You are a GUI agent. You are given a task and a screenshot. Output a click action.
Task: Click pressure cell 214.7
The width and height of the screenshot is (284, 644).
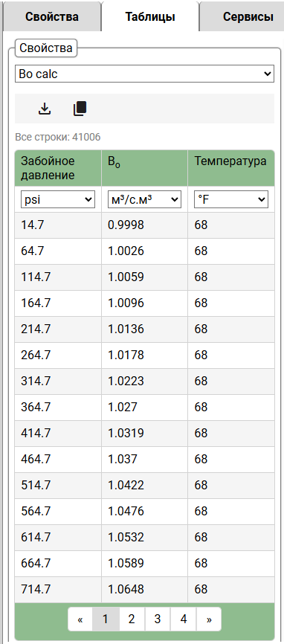tap(58, 329)
